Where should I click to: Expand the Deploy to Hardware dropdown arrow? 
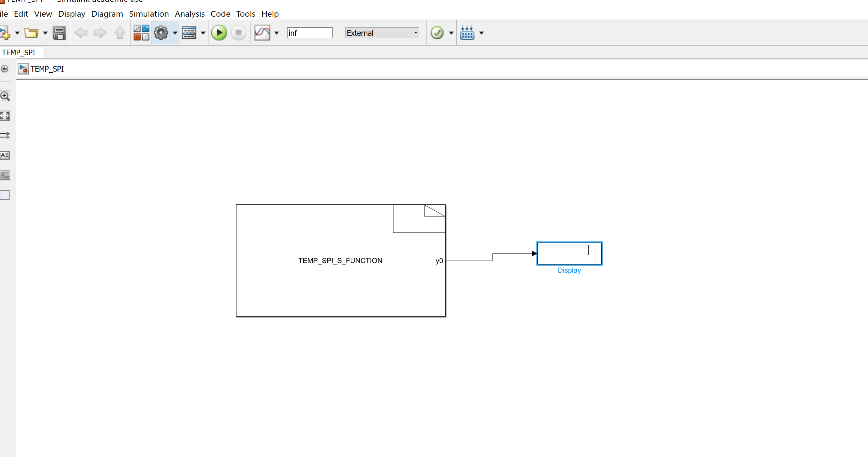pos(482,33)
